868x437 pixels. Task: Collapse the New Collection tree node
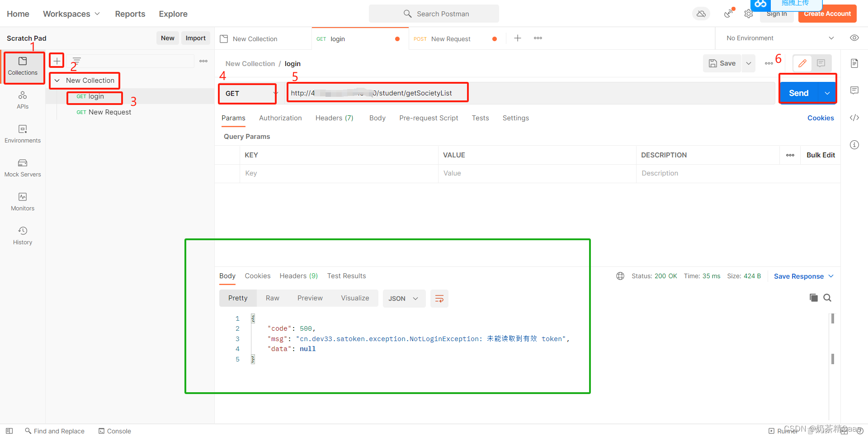(57, 81)
